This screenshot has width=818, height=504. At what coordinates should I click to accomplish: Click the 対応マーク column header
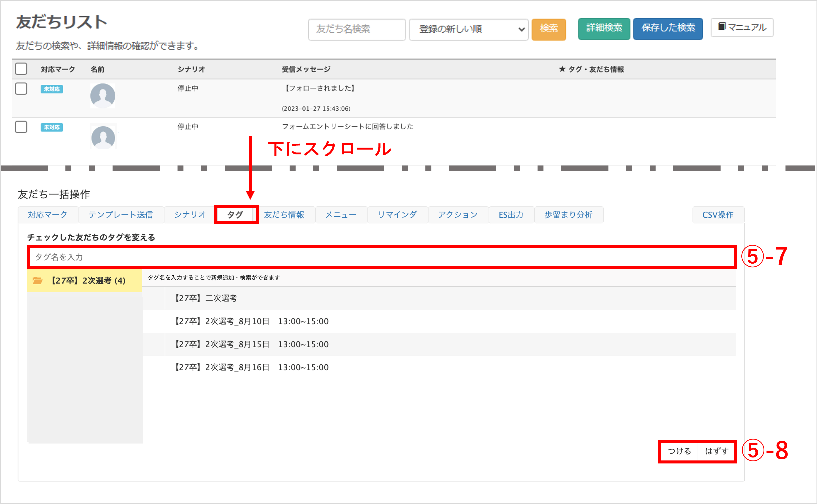click(58, 69)
